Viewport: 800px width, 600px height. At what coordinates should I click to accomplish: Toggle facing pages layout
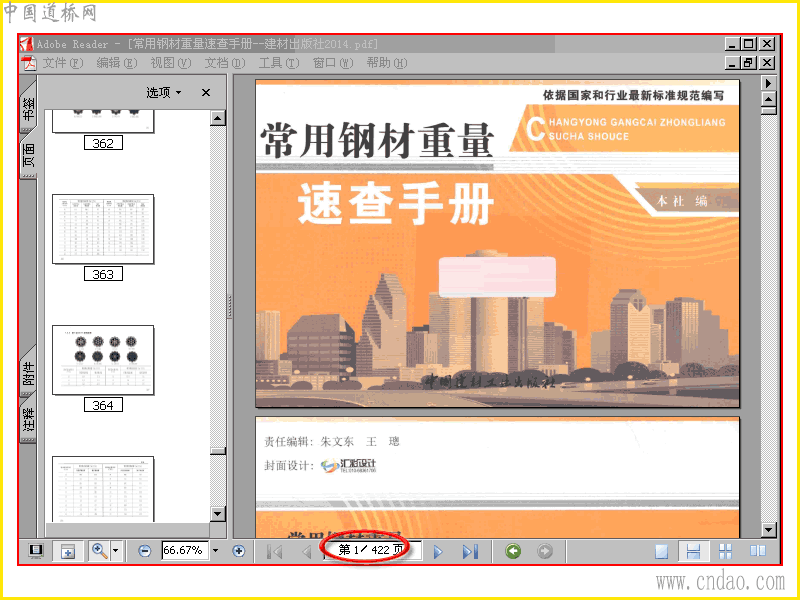pyautogui.click(x=758, y=551)
